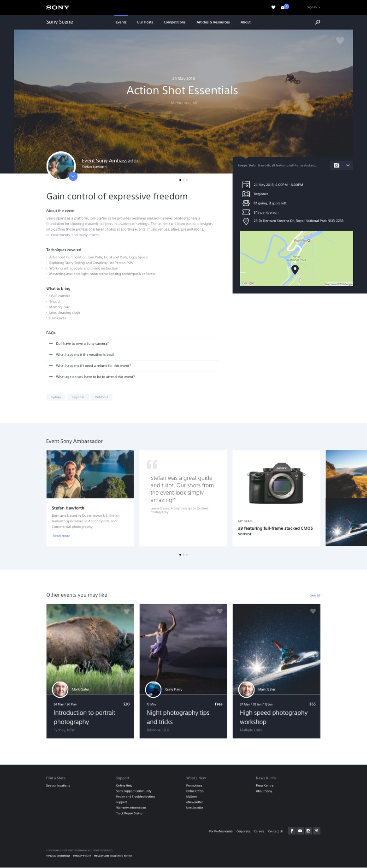
Task: Open Track Repair Status in the footer
Action: click(129, 813)
